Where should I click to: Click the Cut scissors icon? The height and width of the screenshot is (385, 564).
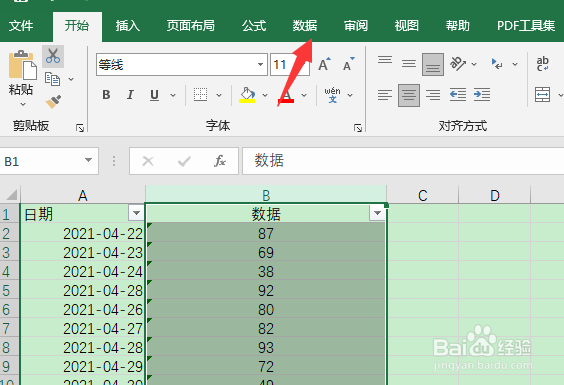[x=53, y=56]
